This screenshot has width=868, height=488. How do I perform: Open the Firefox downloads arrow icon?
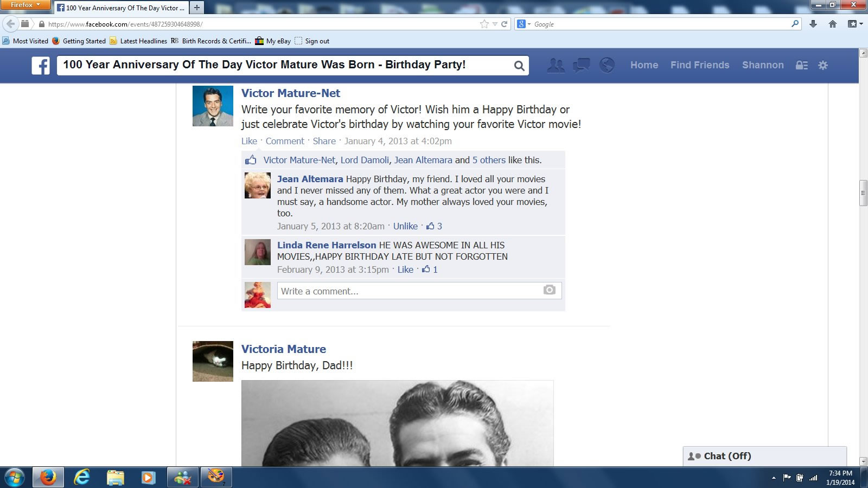click(x=813, y=24)
